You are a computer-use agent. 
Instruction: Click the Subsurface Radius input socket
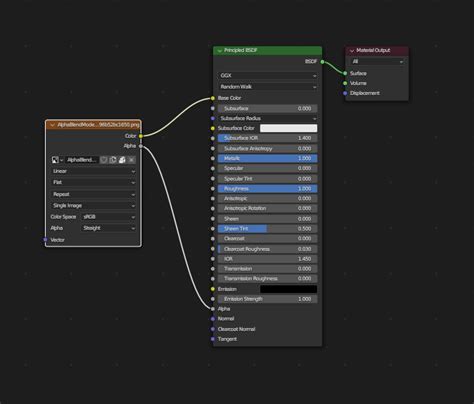213,118
